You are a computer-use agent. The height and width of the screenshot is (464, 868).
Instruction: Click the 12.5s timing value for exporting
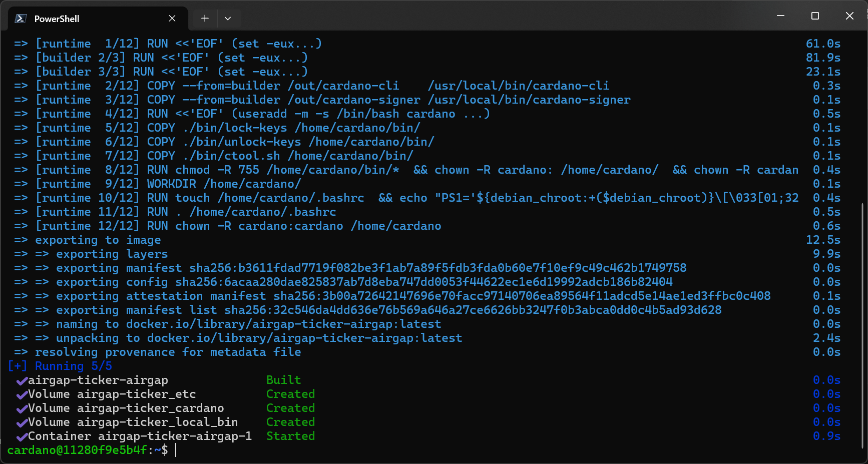[x=823, y=240]
